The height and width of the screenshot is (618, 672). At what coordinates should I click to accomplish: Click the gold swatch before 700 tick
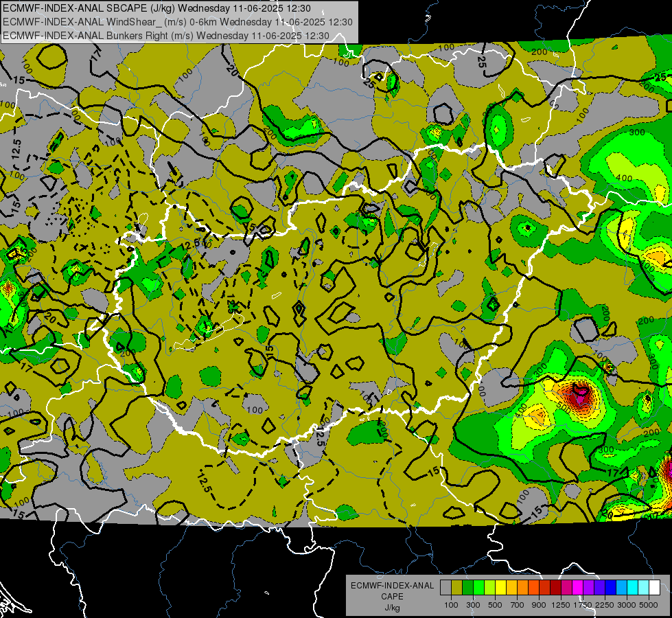point(511,588)
